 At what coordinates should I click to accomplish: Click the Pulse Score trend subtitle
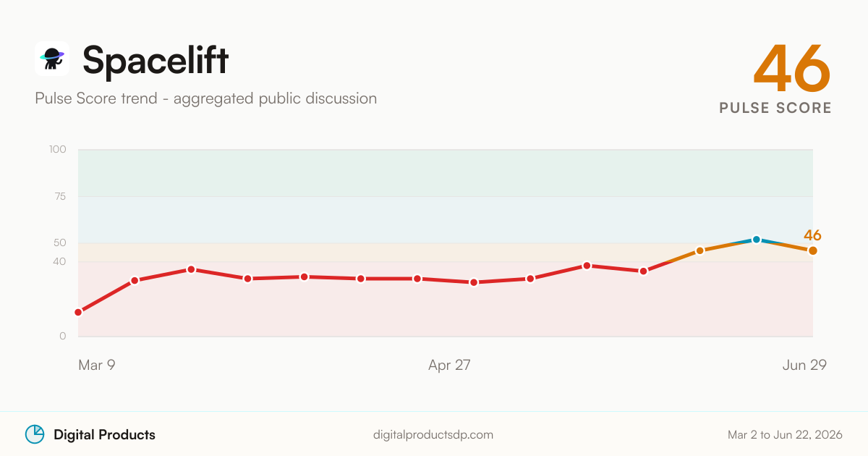point(206,98)
